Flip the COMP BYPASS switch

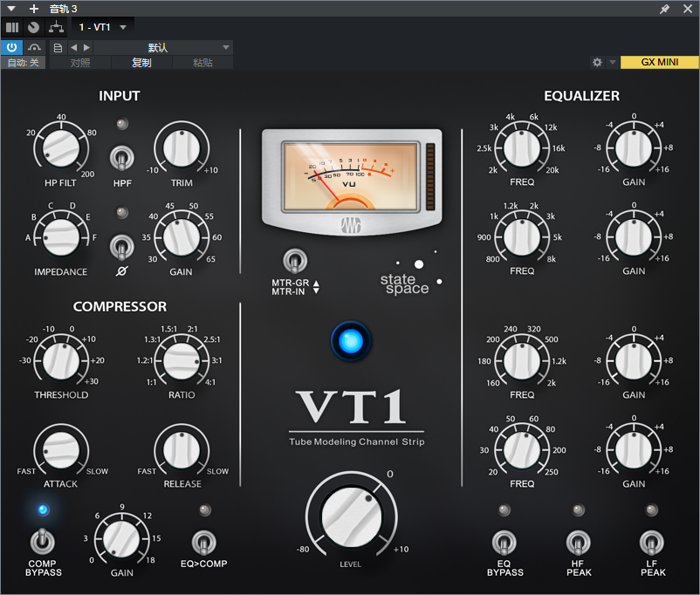click(41, 540)
